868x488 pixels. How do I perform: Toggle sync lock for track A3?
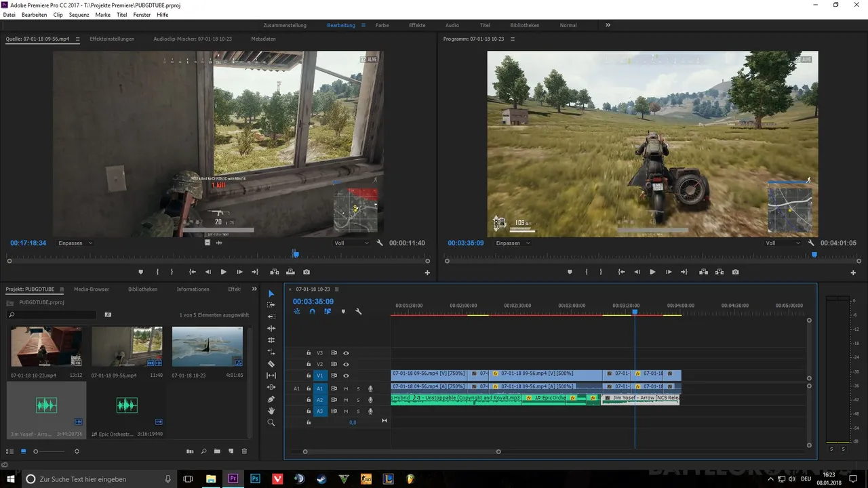(x=334, y=411)
